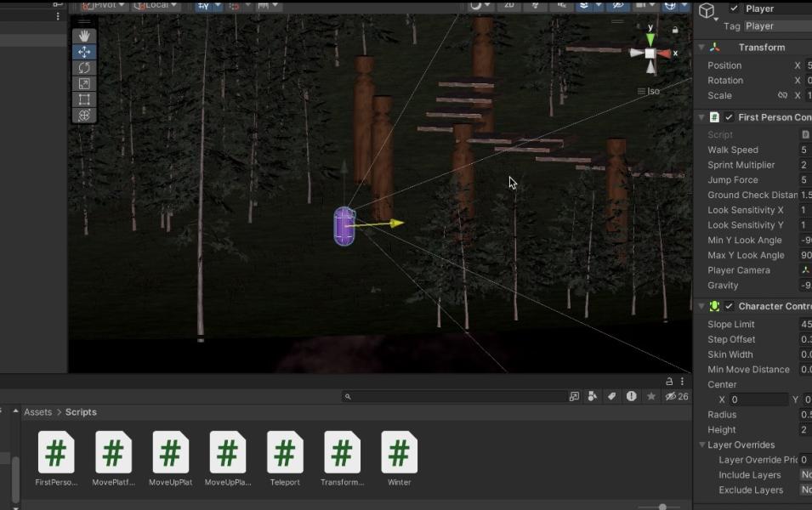Viewport: 812px width, 510px height.
Task: Click the Project panel search field
Action: tap(454, 397)
